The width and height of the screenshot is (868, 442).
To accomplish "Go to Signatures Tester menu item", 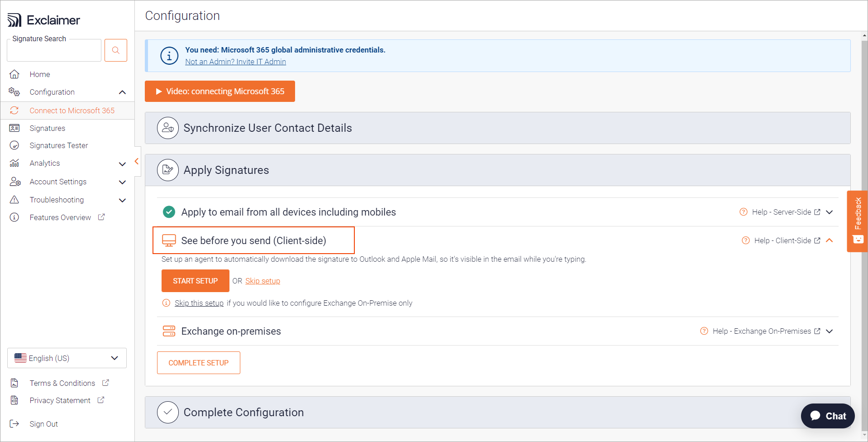I will tap(59, 145).
